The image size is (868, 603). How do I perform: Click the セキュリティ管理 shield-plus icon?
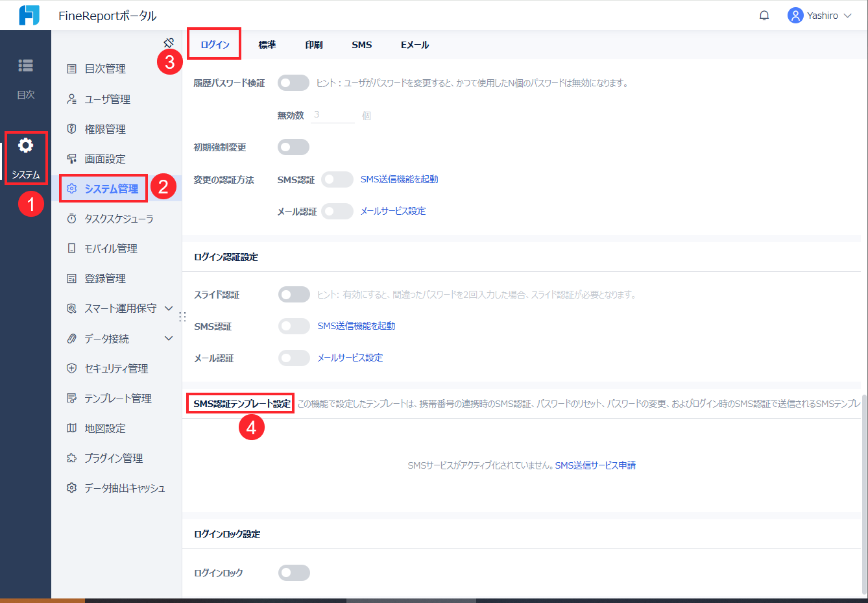[x=72, y=368]
